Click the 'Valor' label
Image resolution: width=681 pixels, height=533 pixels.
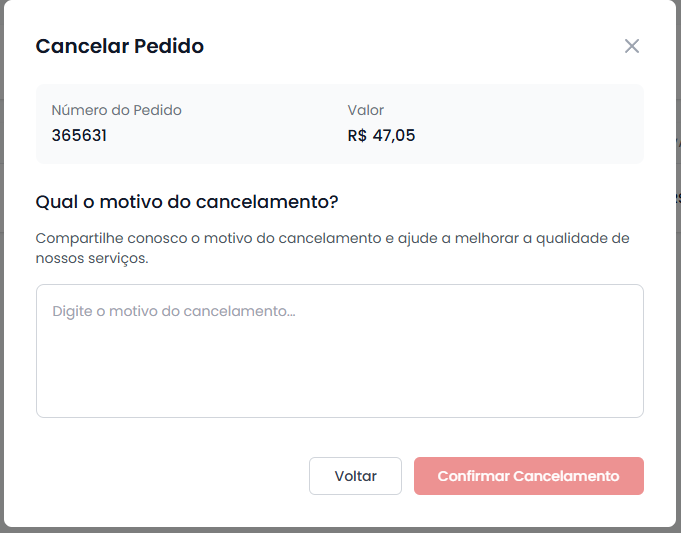(x=365, y=110)
